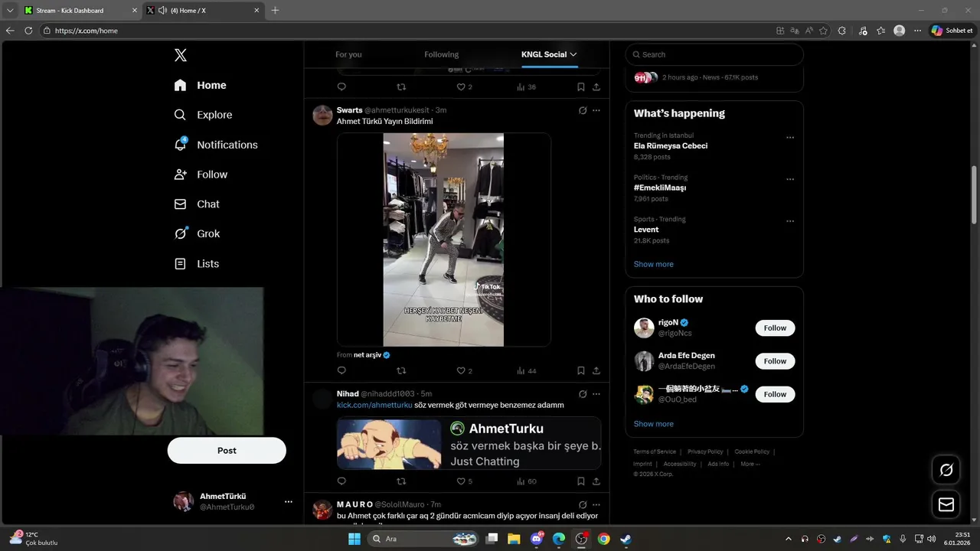Switch to the For you tab
The width and height of the screenshot is (980, 551).
[x=348, y=54]
